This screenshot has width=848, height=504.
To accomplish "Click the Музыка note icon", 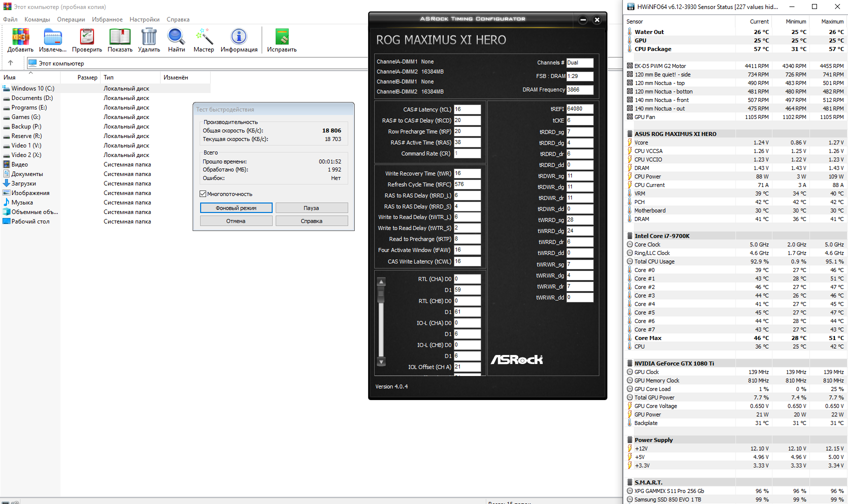I will [x=7, y=202].
